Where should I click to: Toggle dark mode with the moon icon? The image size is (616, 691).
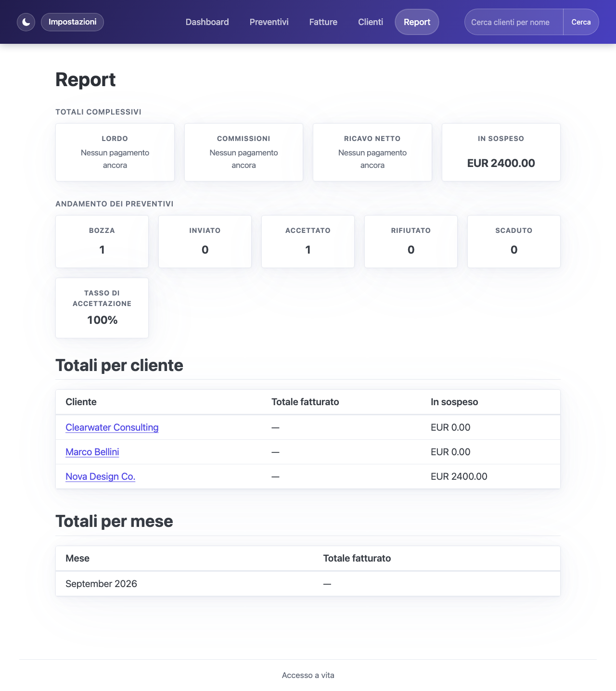tap(26, 22)
